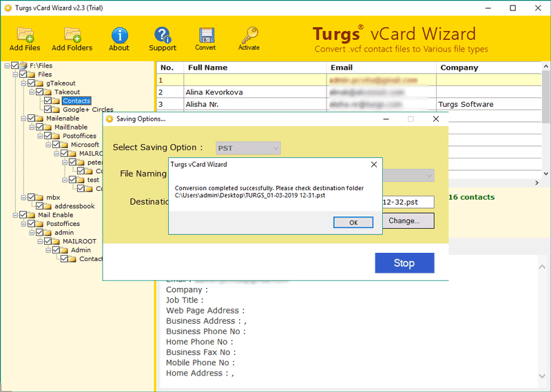
Task: Toggle the admin folder checkbox
Action: tap(40, 232)
